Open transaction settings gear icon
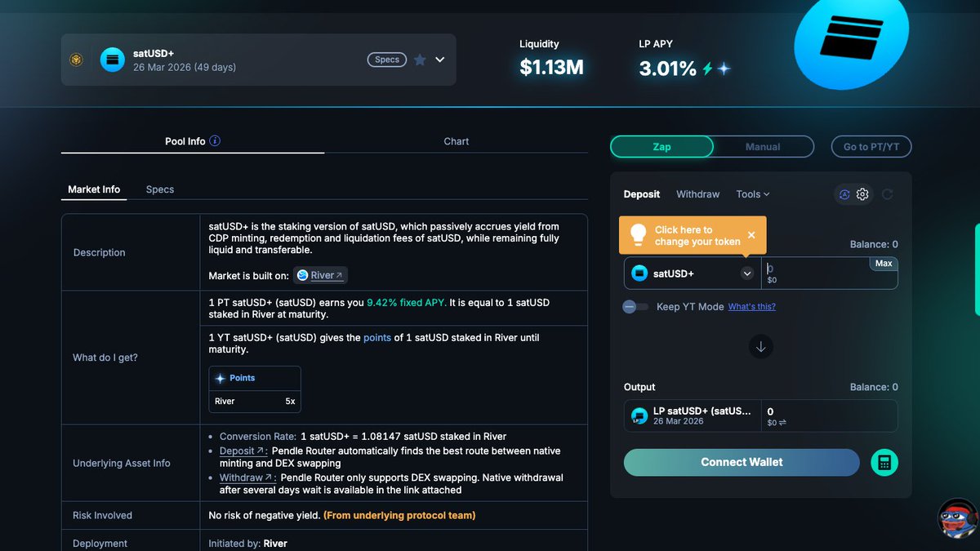Screen dimensions: 980x551 click(x=862, y=194)
